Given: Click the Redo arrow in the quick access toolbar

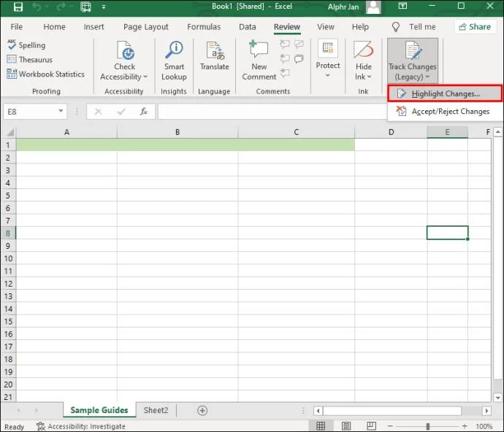Looking at the screenshot, I should [60, 7].
